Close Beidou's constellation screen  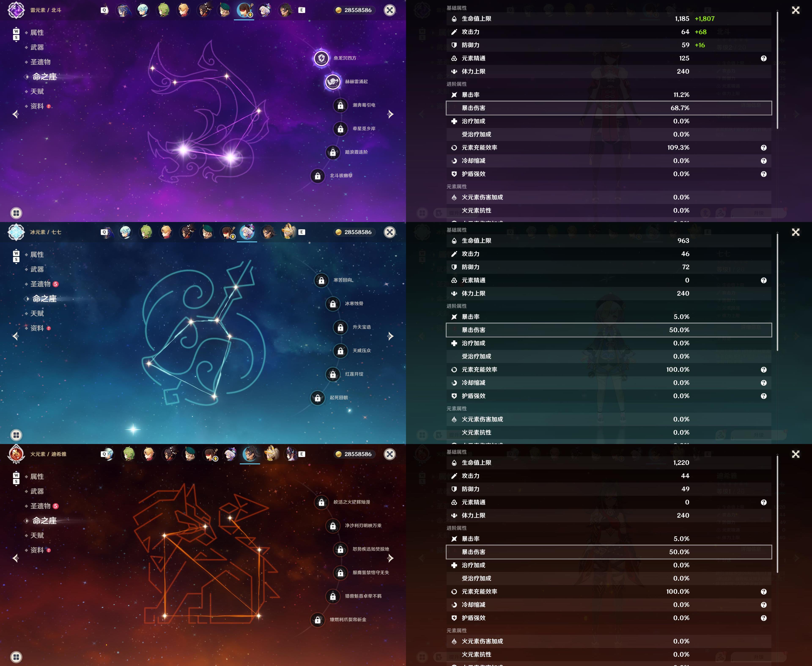[x=390, y=10]
